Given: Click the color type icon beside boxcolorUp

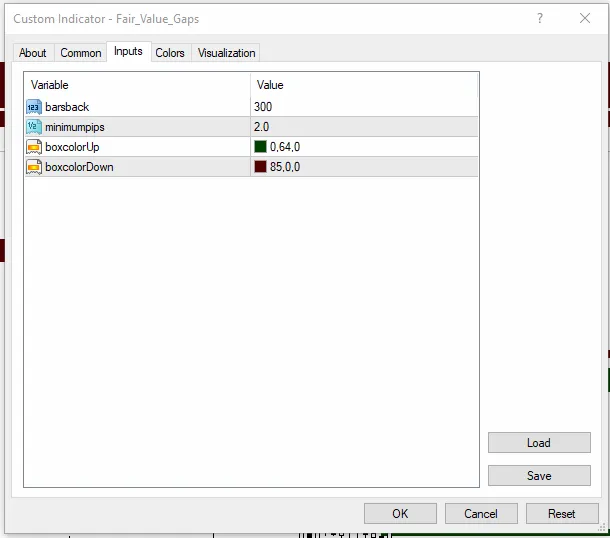Looking at the screenshot, I should click(34, 147).
